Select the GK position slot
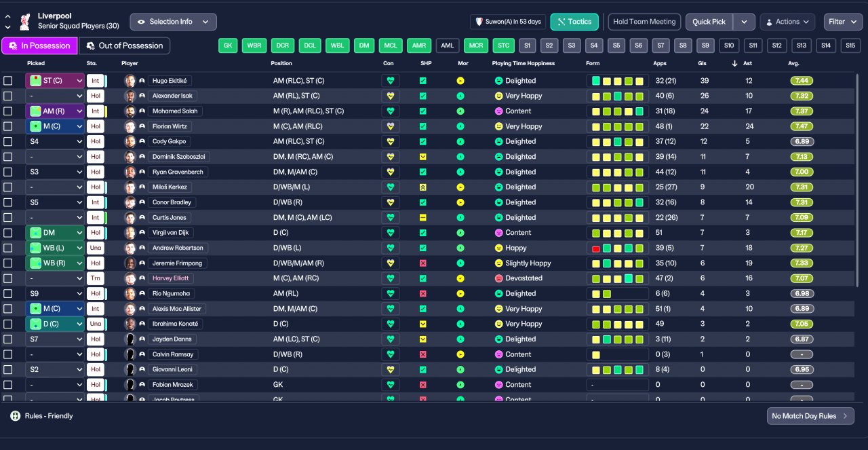Viewport: 868px width, 450px height. click(229, 45)
